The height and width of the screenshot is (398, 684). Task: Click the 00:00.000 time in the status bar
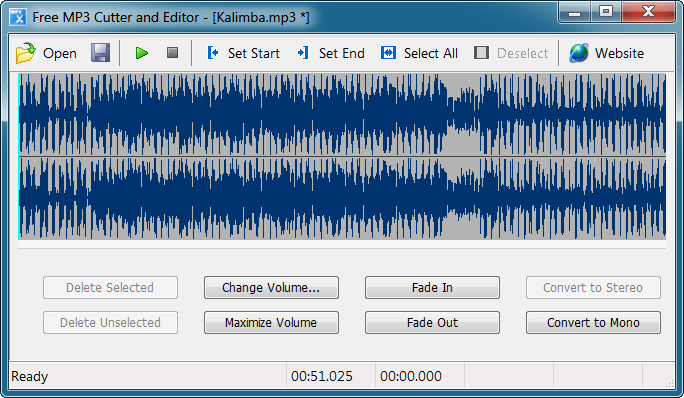[411, 376]
